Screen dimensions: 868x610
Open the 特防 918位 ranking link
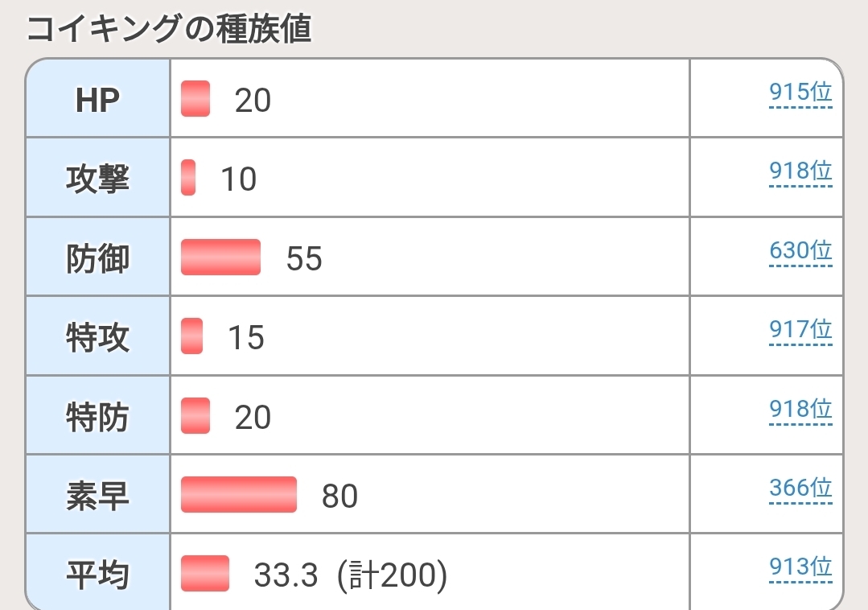tap(800, 410)
